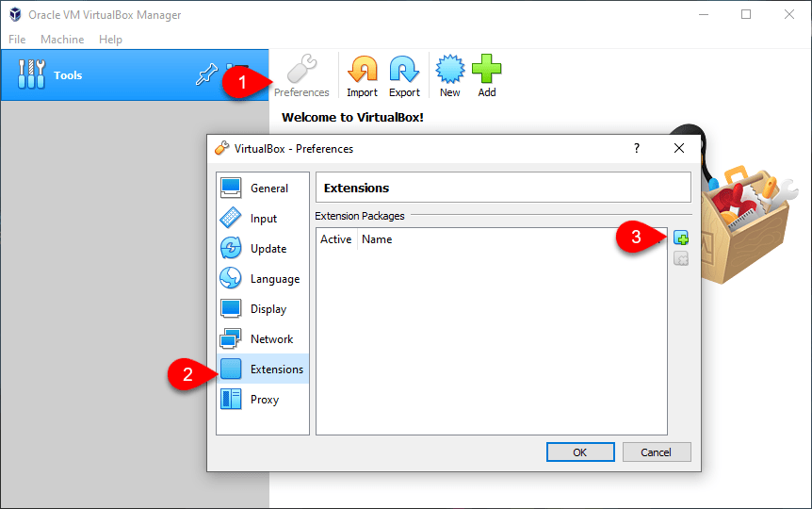Viewport: 812px width, 509px height.
Task: Select Input in Preferences sidebar
Action: point(263,219)
